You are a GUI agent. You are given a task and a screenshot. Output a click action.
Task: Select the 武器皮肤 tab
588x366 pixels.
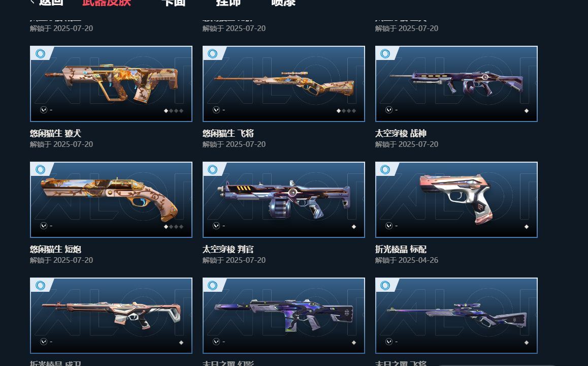click(x=107, y=3)
